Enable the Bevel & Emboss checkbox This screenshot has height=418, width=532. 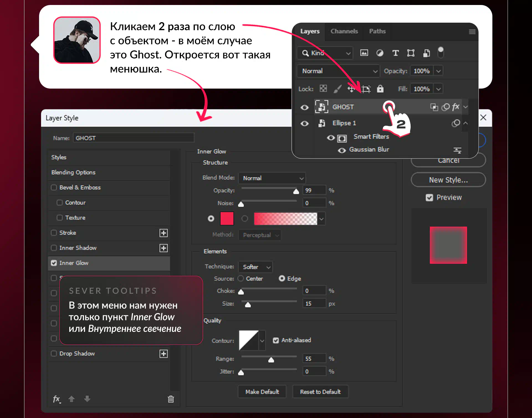[x=54, y=187]
